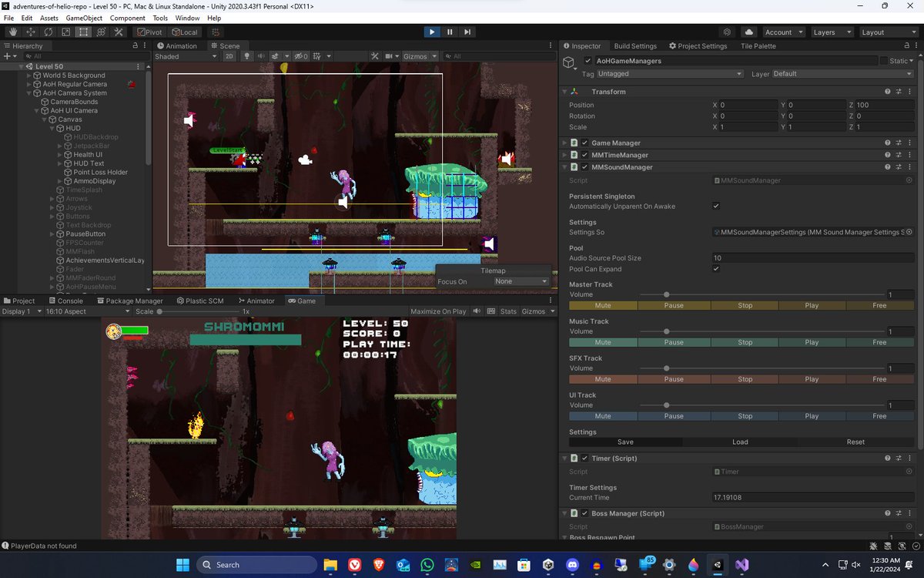Viewport: 924px width, 578px height.
Task: Toggle Pool Can Expand checkbox
Action: click(x=716, y=269)
